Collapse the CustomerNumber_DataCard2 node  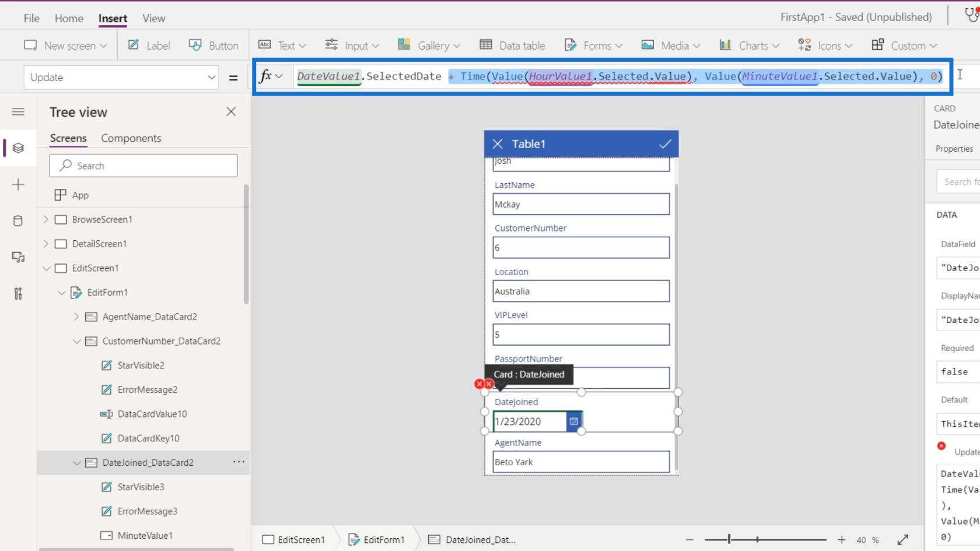pos(76,341)
